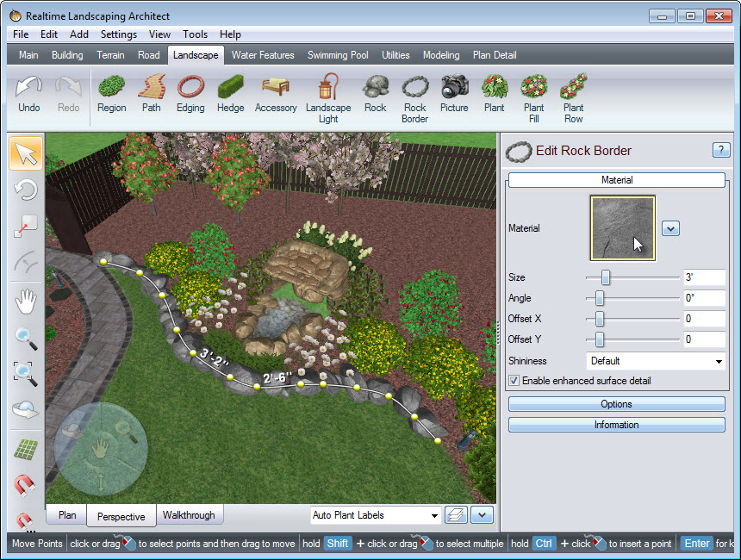Viewport: 741px width, 560px height.
Task: Click the Undo arrow icon
Action: 28,87
